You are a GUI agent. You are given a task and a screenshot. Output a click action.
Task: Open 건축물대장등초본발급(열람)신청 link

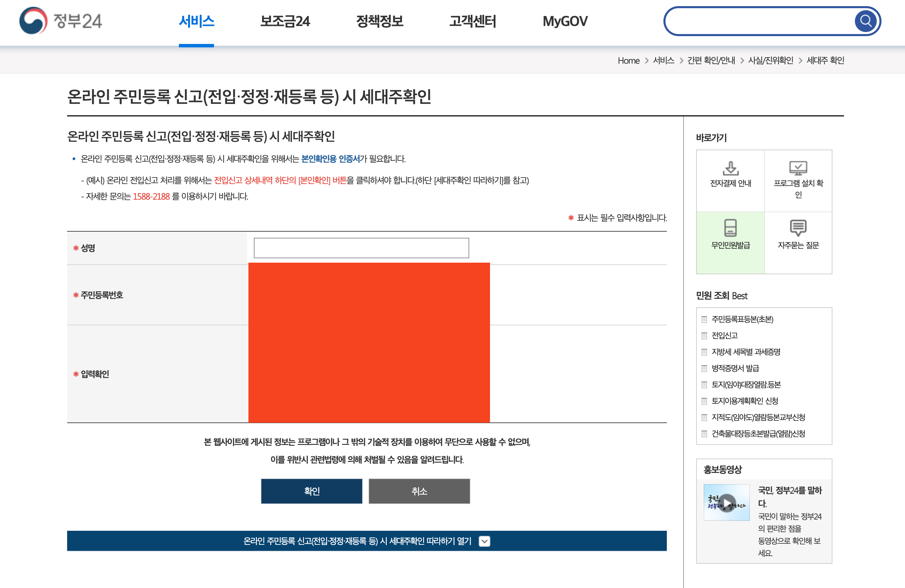click(758, 434)
